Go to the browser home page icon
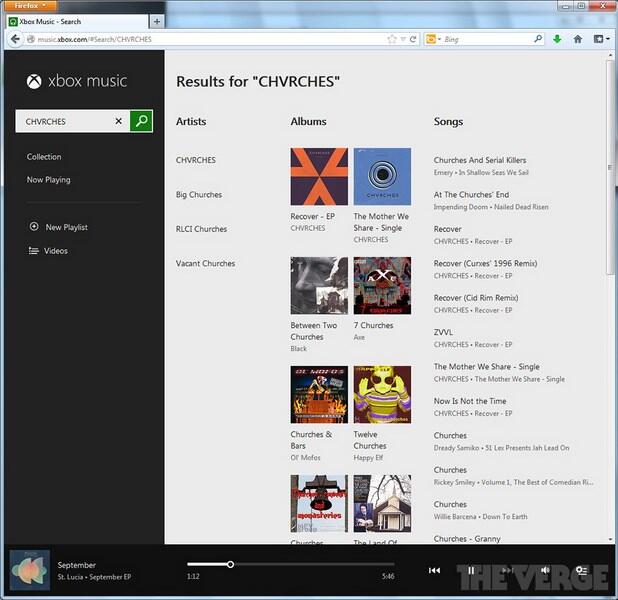This screenshot has width=618, height=600. (x=578, y=39)
